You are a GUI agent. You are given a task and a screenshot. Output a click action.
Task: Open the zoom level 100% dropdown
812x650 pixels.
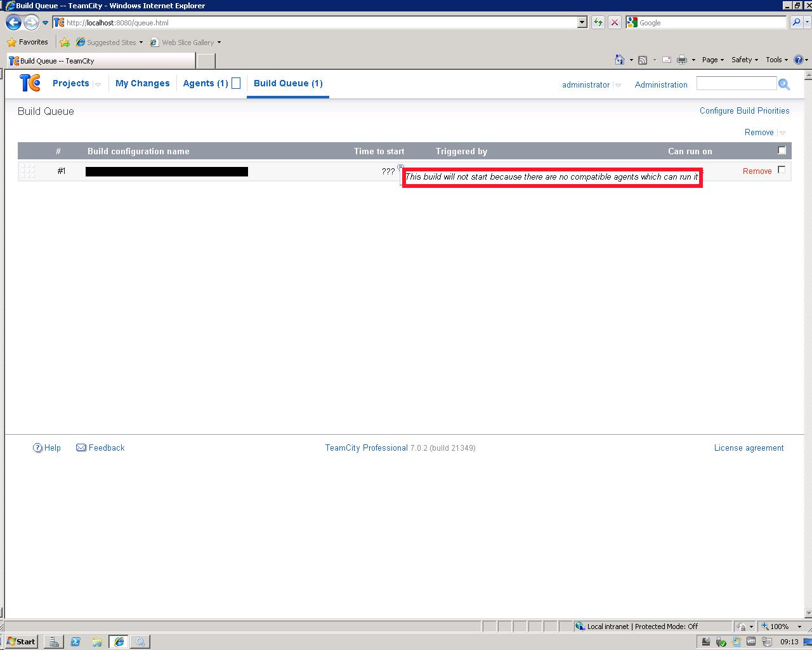799,627
